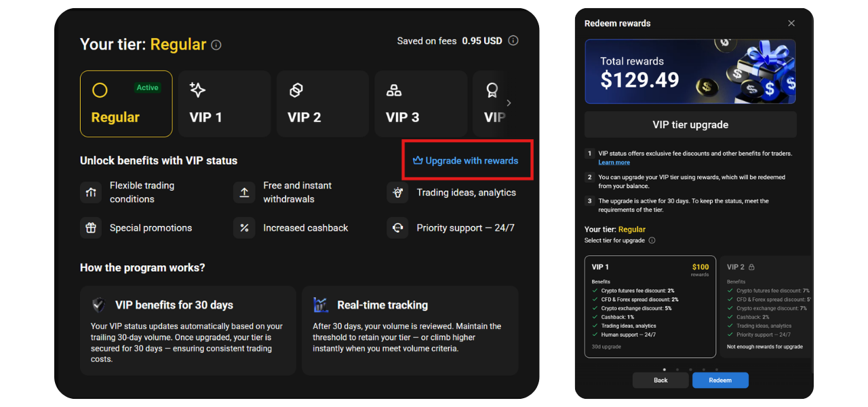Click VIP tier upgrade button
Viewport: 868px width, 407px height.
click(690, 125)
